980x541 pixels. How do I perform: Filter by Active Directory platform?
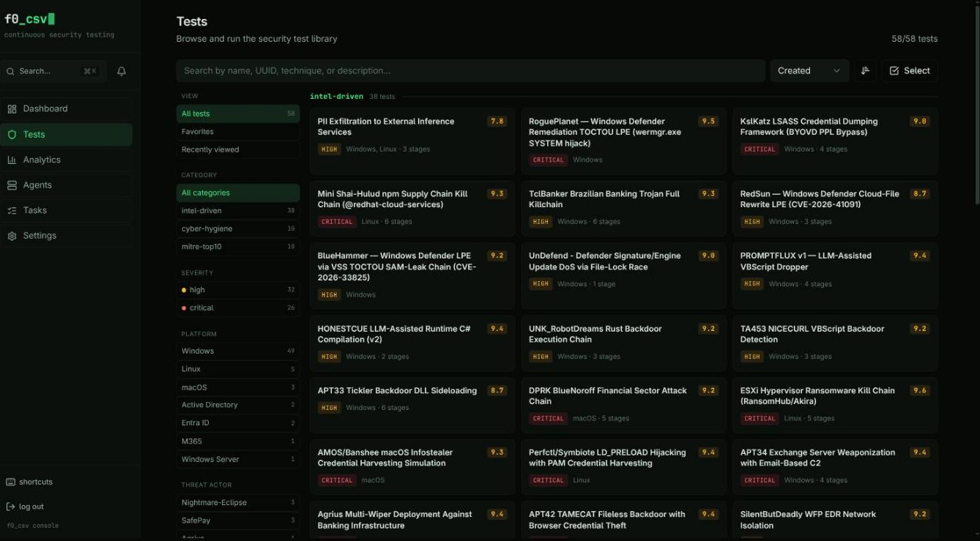pos(238,405)
